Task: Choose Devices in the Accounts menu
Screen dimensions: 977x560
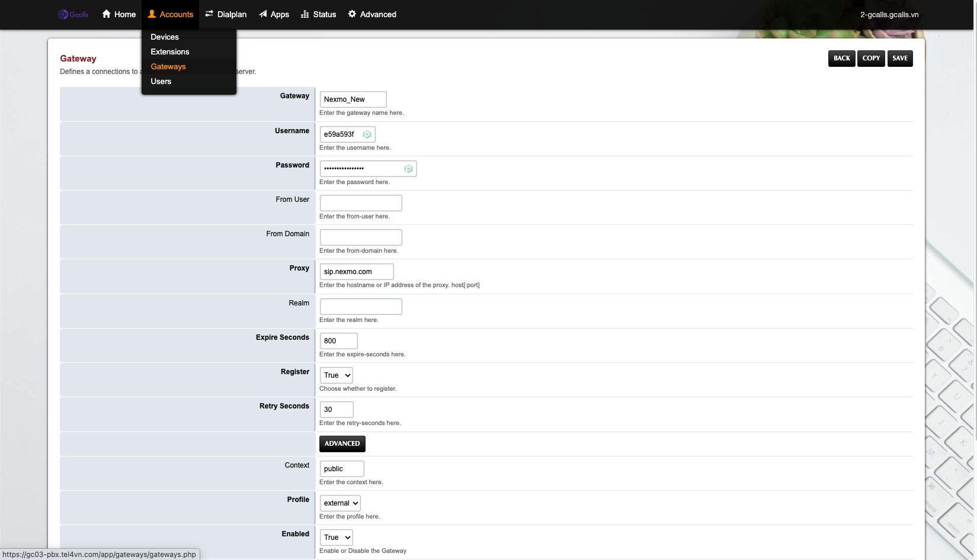Action: tap(165, 37)
